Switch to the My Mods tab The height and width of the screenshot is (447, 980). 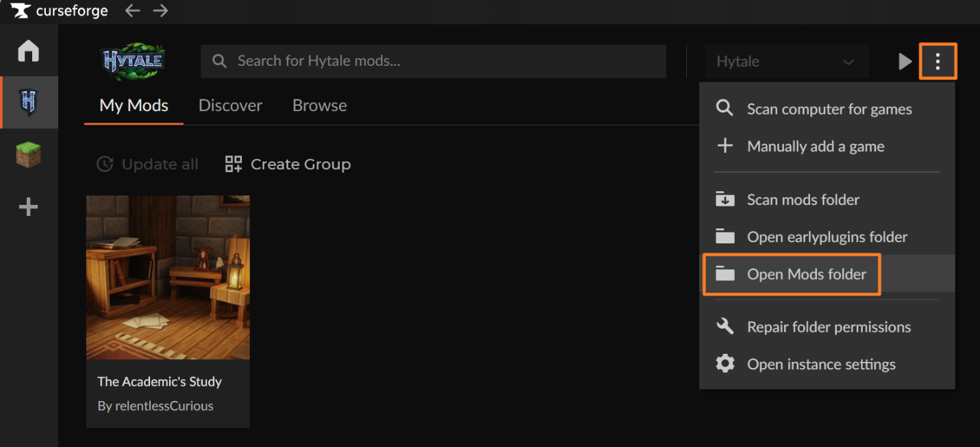(x=134, y=106)
